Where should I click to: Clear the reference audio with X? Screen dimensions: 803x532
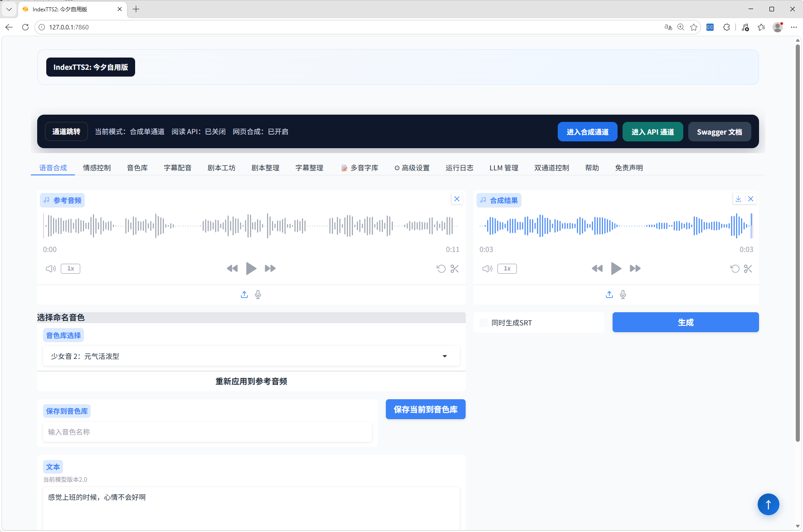tap(457, 199)
